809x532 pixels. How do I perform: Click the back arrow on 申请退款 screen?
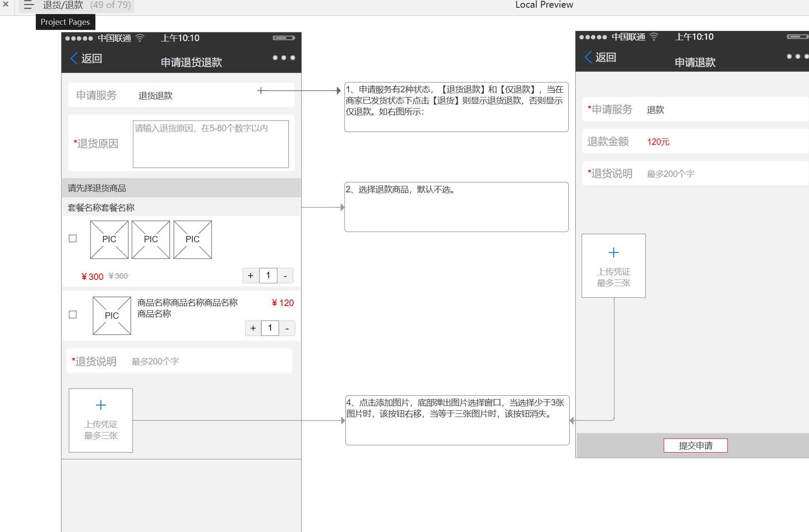589,57
